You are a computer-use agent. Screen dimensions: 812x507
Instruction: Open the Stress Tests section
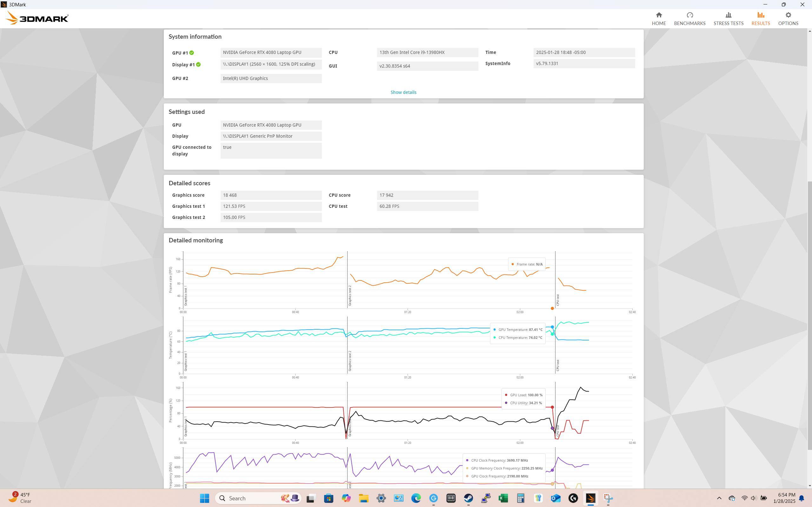click(x=728, y=19)
